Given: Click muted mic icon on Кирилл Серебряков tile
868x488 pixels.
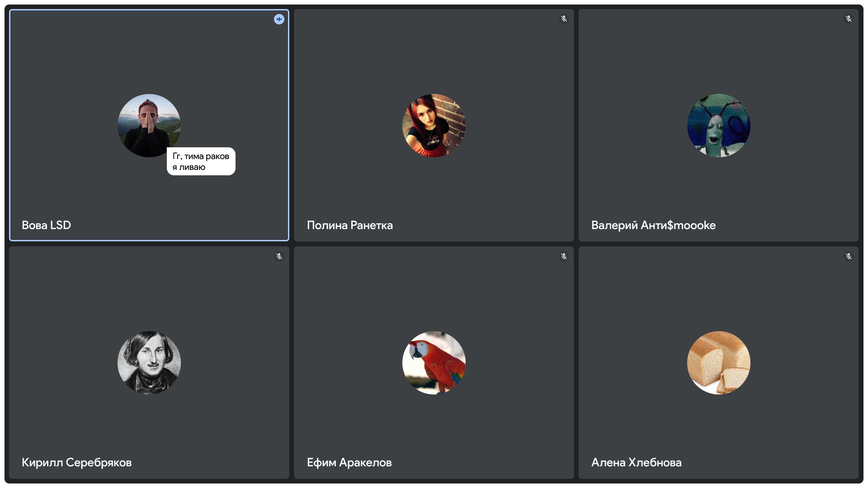Looking at the screenshot, I should pos(279,256).
